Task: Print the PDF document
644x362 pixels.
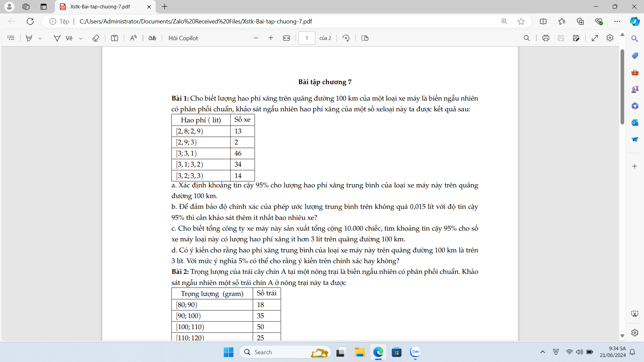Action: click(x=546, y=38)
